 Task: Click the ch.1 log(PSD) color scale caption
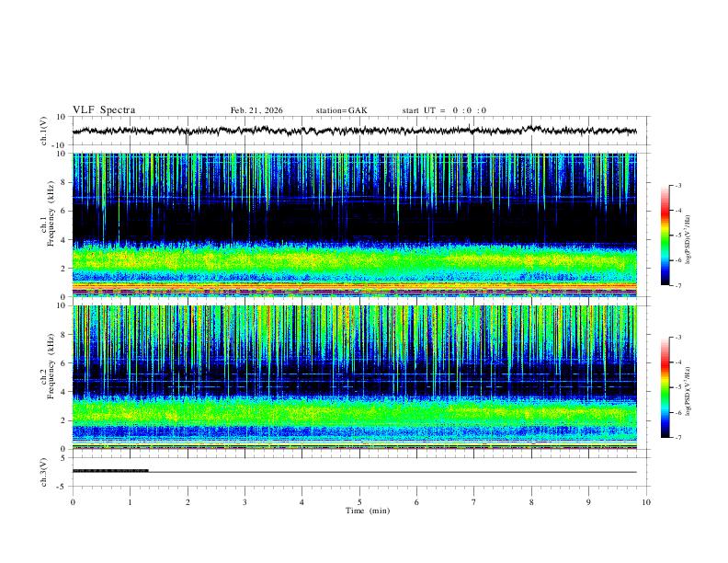pos(688,240)
